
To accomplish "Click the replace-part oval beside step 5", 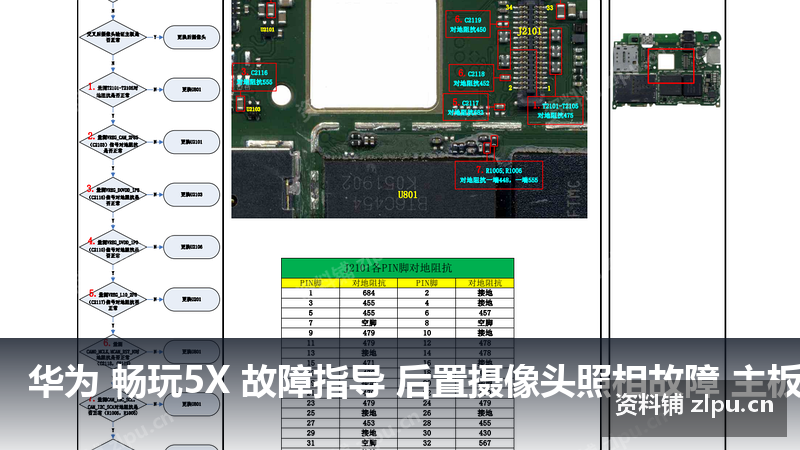I will click(191, 299).
